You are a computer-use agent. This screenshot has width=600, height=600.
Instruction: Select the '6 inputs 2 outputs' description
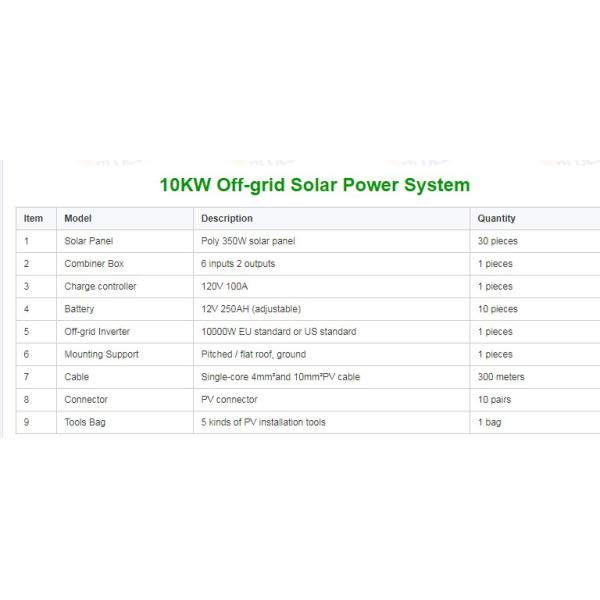click(238, 264)
